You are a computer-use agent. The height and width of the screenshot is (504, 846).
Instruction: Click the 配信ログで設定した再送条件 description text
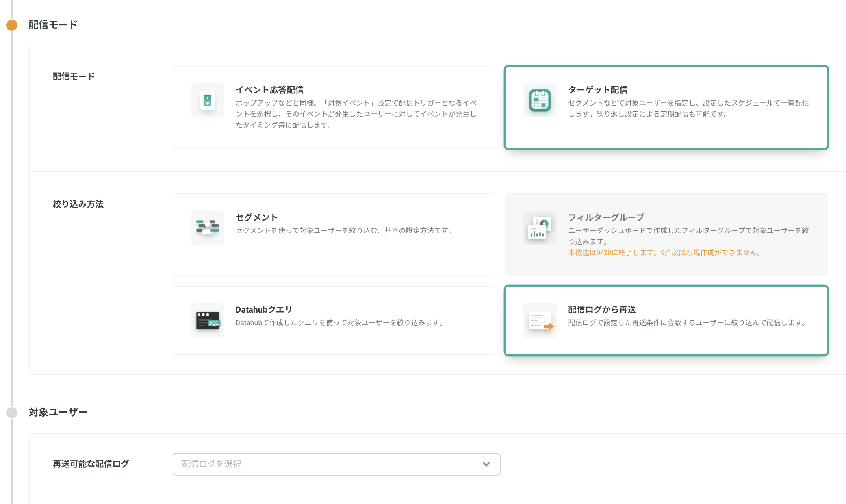(688, 322)
